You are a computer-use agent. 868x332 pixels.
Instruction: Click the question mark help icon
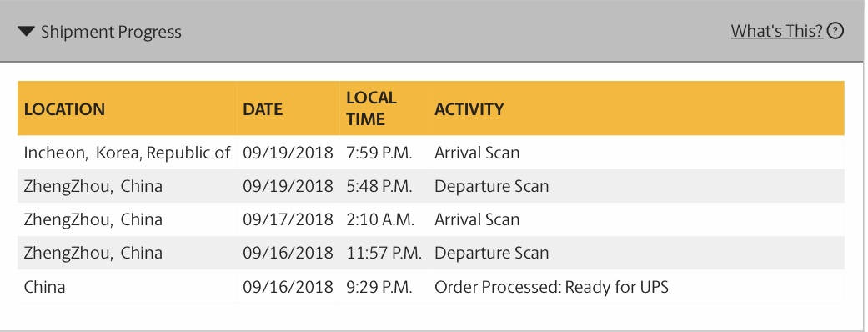coord(835,31)
